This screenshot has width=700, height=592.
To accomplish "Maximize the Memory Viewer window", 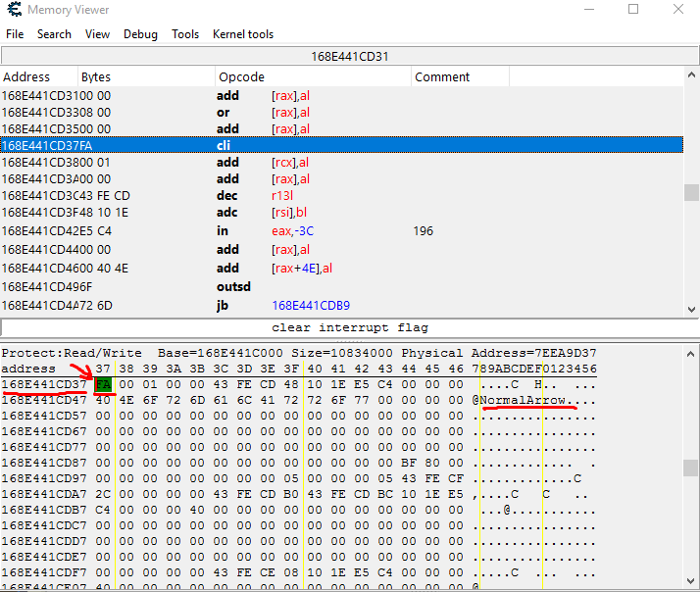I will (x=633, y=10).
